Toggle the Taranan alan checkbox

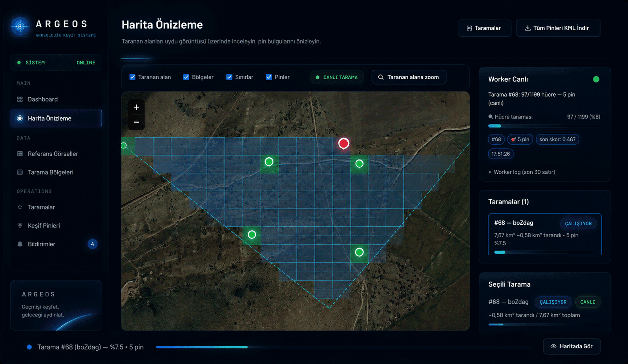click(132, 77)
